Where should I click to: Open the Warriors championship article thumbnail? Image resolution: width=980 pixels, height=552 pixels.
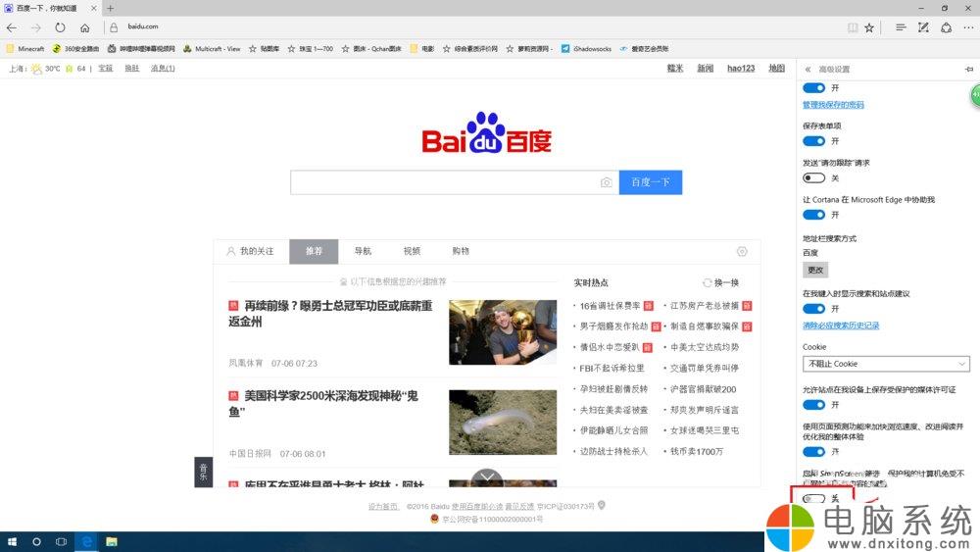tap(503, 332)
